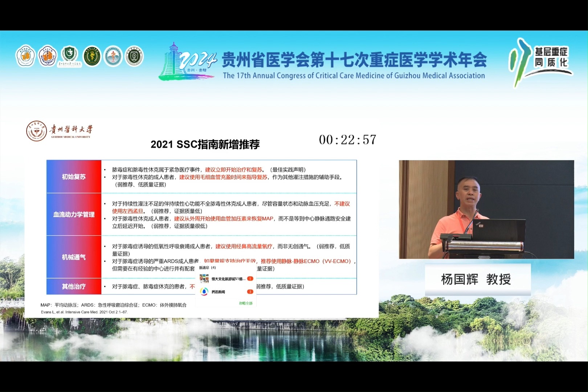
Task: Click the 杨国辉 教授 name plate
Action: click(478, 279)
